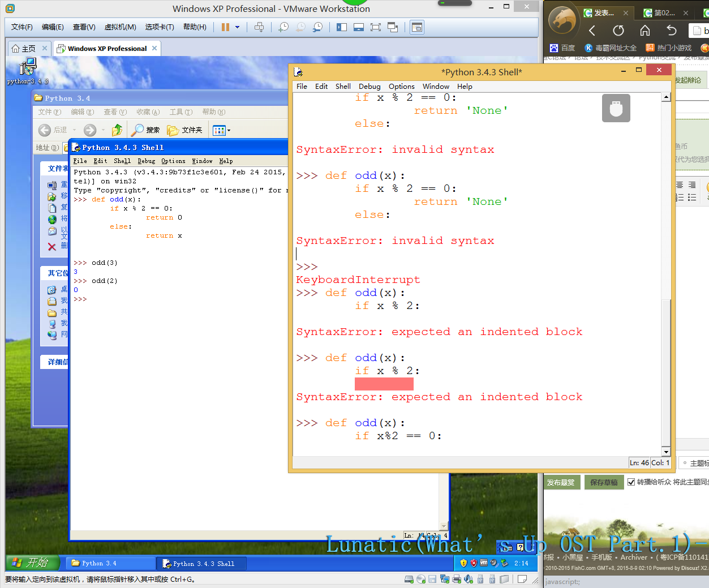Click the 保存草稿 button
The image size is (709, 588).
pos(604,482)
